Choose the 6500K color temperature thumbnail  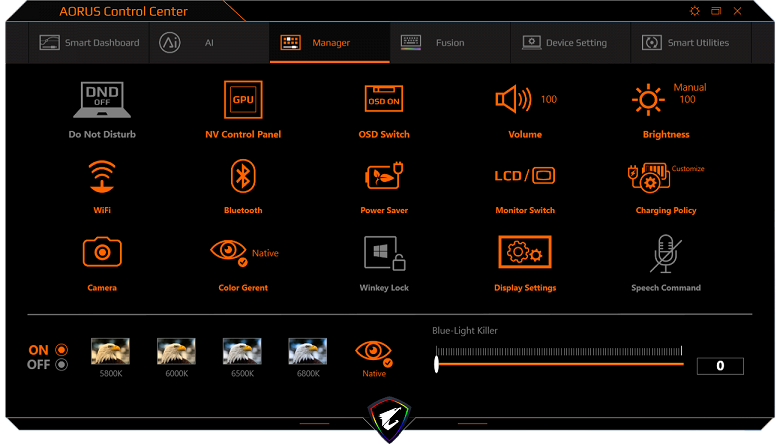[x=242, y=351]
